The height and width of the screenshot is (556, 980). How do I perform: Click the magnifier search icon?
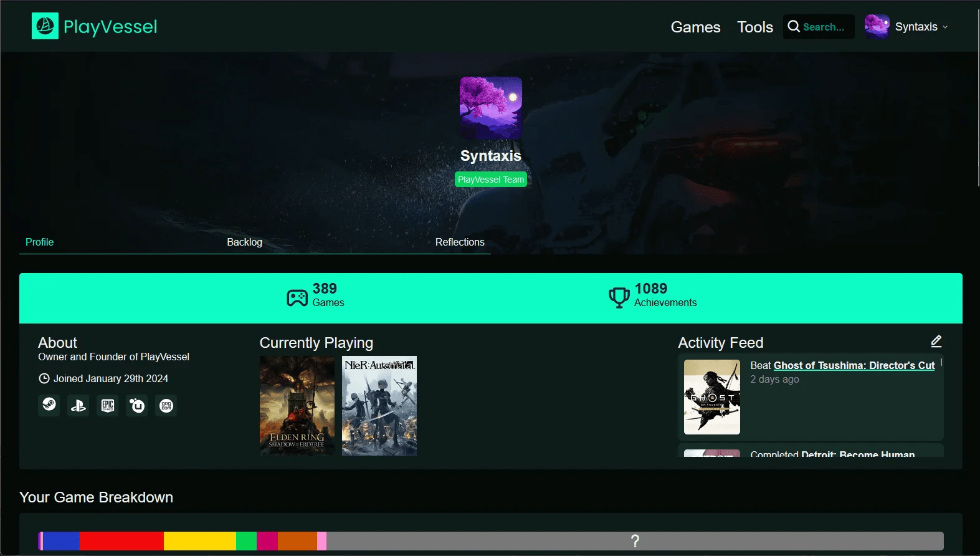click(x=794, y=26)
